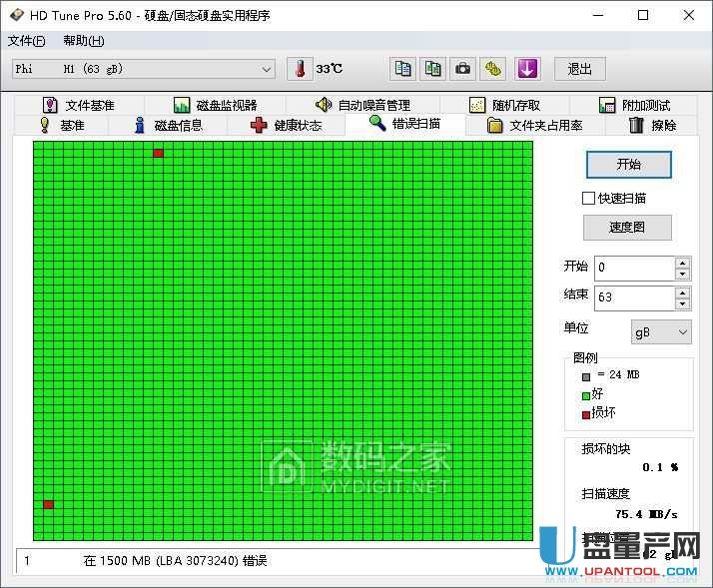This screenshot has width=713, height=588.
Task: Click the HD Tune app icon in title bar
Action: pos(16,15)
